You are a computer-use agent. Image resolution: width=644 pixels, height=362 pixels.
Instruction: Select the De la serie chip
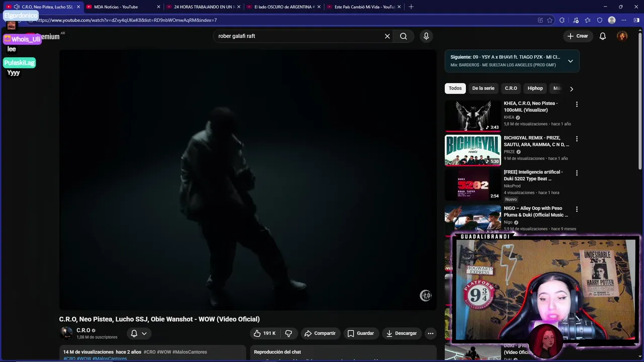pyautogui.click(x=483, y=88)
